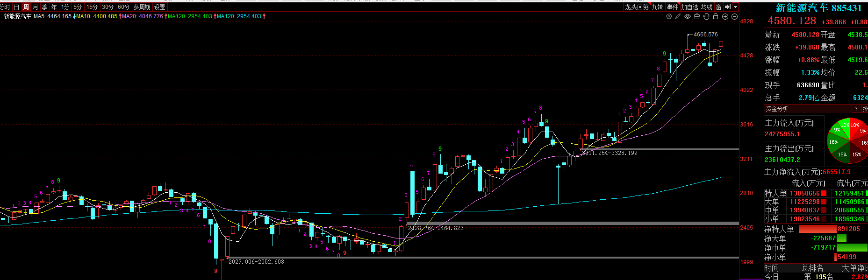Switch to 月 monthly period
This screenshot has height=280, width=868.
pyautogui.click(x=36, y=7)
